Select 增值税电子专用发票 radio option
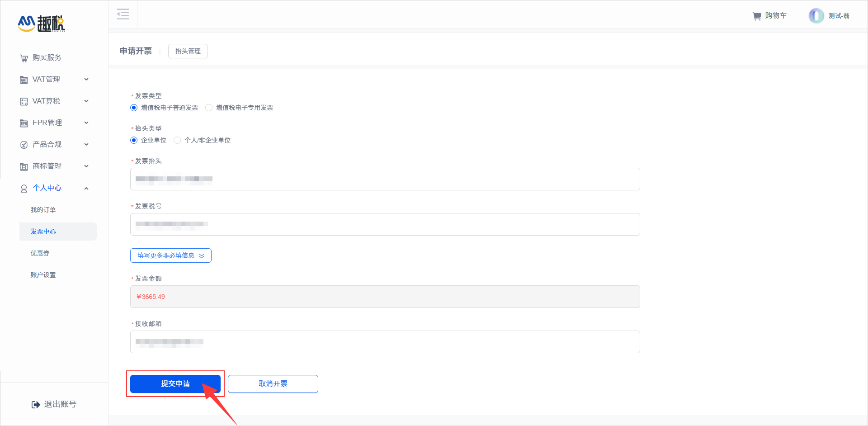 click(209, 108)
